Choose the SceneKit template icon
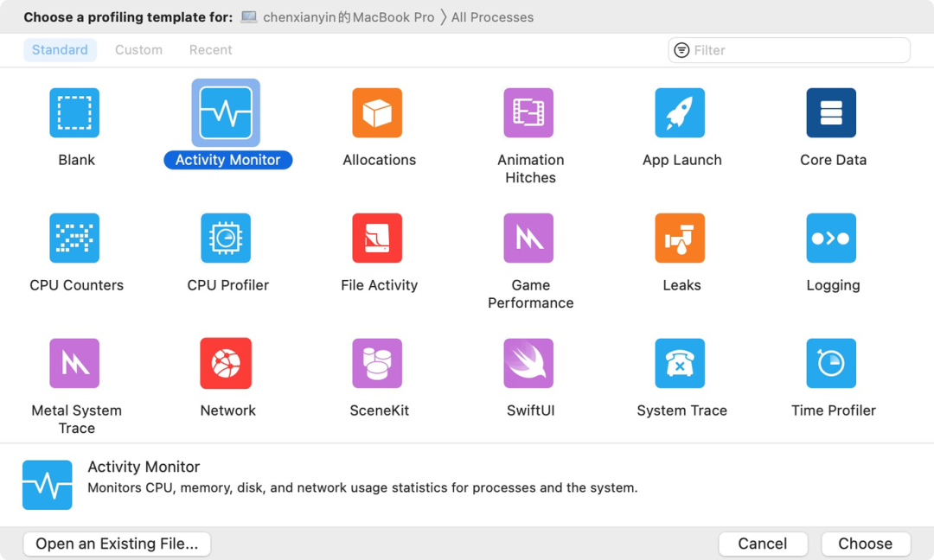Viewport: 934px width, 560px height. (x=377, y=364)
